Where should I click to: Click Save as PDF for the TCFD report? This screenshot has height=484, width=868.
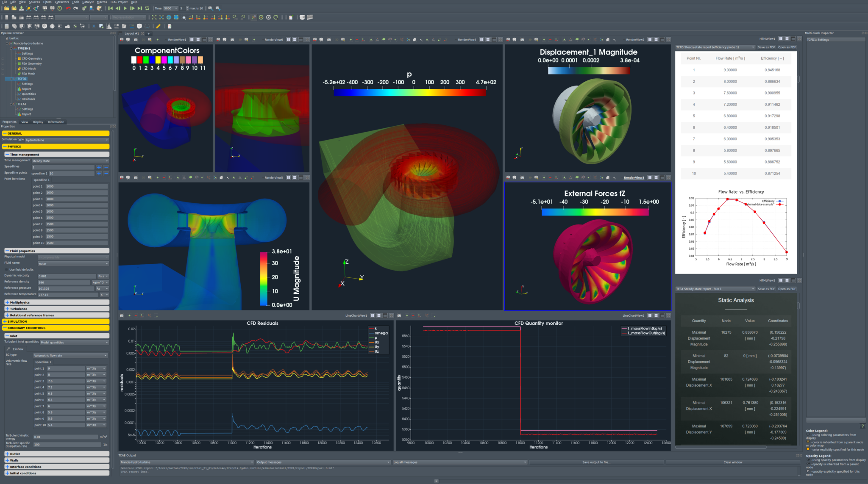click(x=765, y=47)
